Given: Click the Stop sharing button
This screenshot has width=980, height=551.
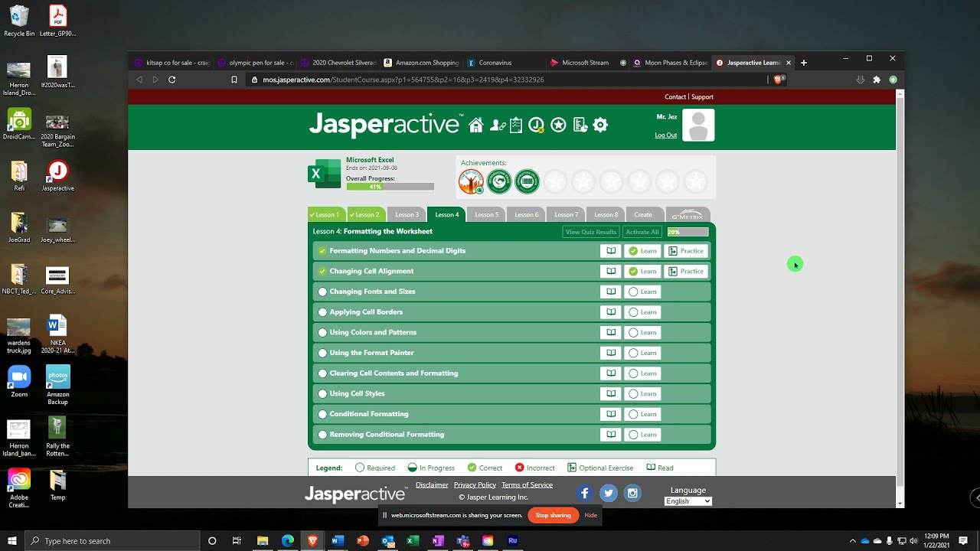Looking at the screenshot, I should (x=553, y=516).
